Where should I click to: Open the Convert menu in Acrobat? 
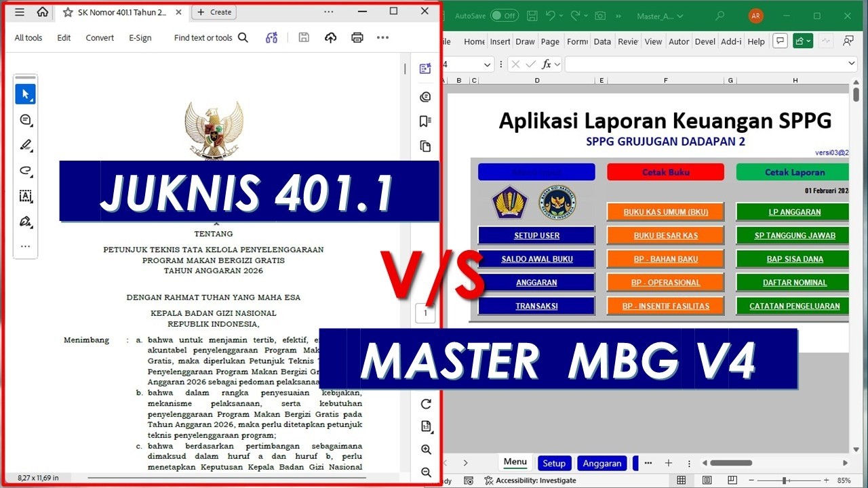(x=100, y=38)
